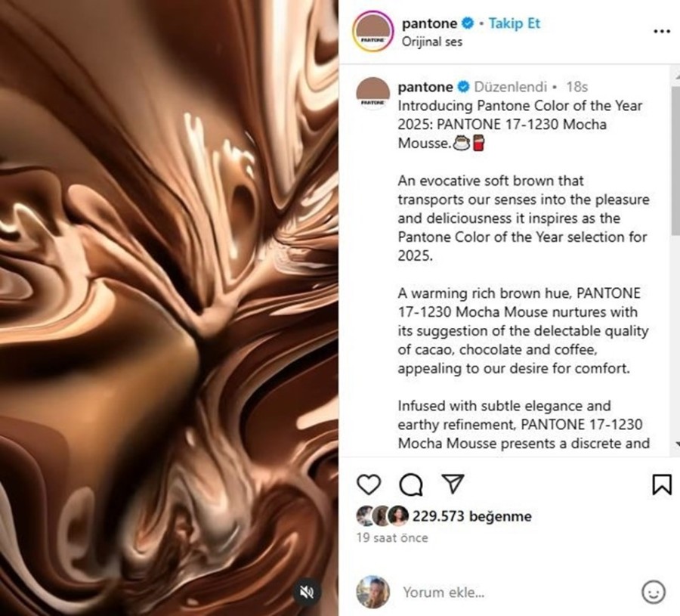680x616 pixels.
Task: Open comments with the speech bubble icon
Action: click(411, 484)
